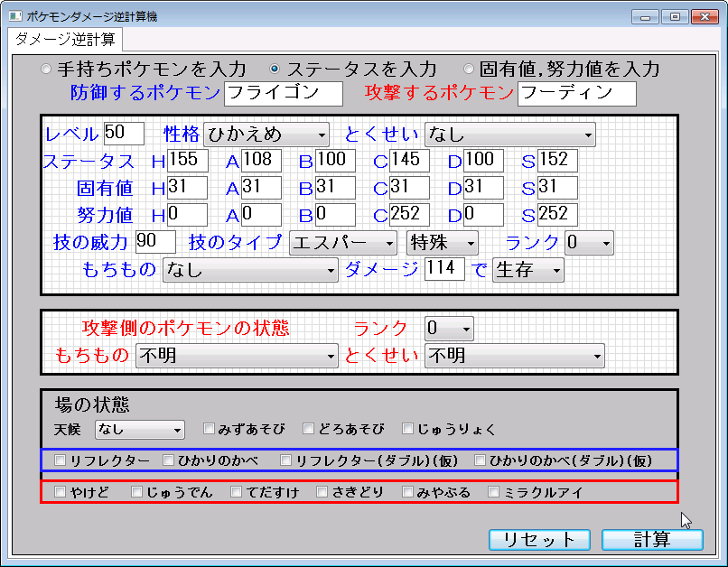The width and height of the screenshot is (728, 567).
Task: Open the 生存 outcome dropdown
Action: 527,270
